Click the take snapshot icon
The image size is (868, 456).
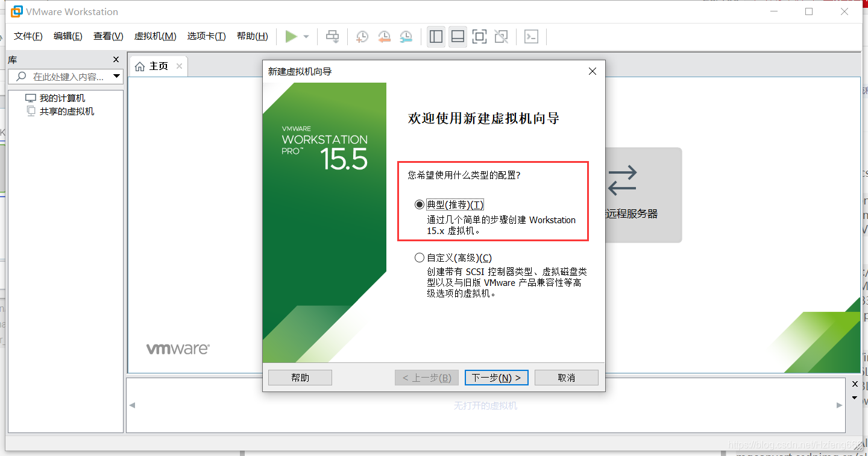(362, 37)
